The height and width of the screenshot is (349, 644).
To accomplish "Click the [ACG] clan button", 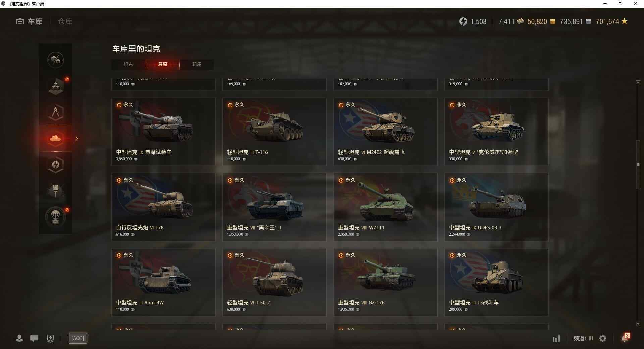I will coord(78,338).
